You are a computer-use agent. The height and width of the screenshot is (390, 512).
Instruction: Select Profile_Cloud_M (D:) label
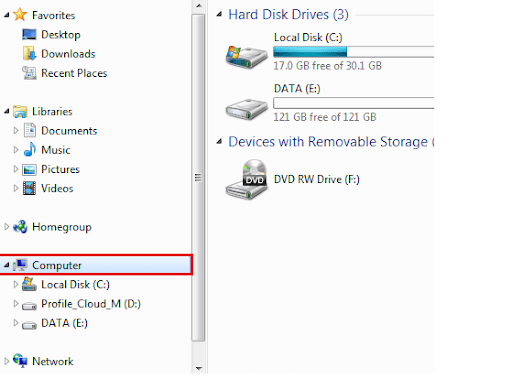pyautogui.click(x=91, y=304)
